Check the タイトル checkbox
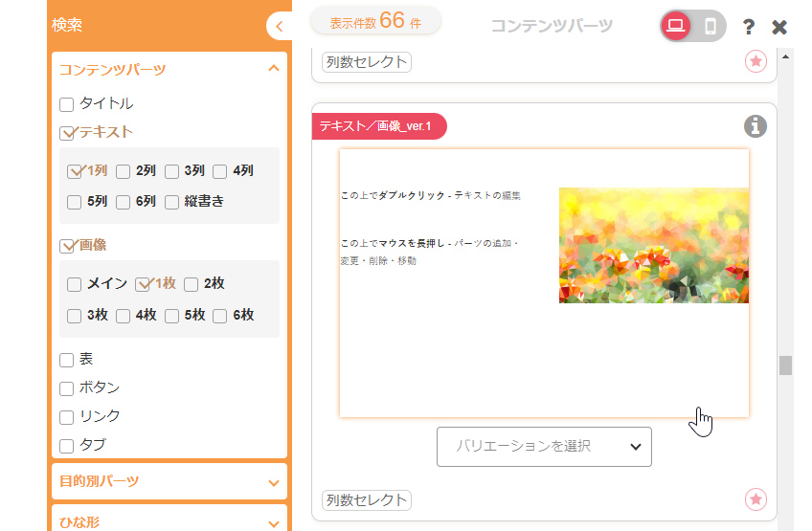Screen dimensions: 812x531 click(x=67, y=104)
